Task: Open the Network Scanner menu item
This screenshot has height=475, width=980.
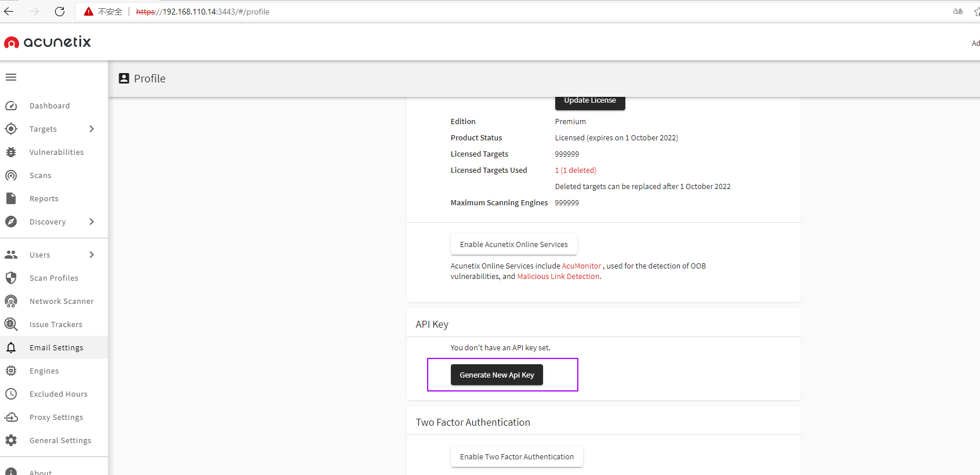Action: coord(54,301)
